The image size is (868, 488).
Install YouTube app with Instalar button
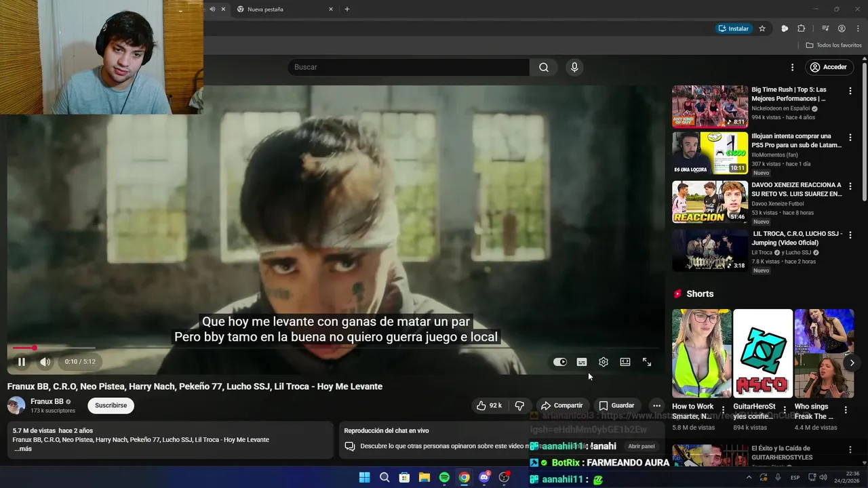733,28
